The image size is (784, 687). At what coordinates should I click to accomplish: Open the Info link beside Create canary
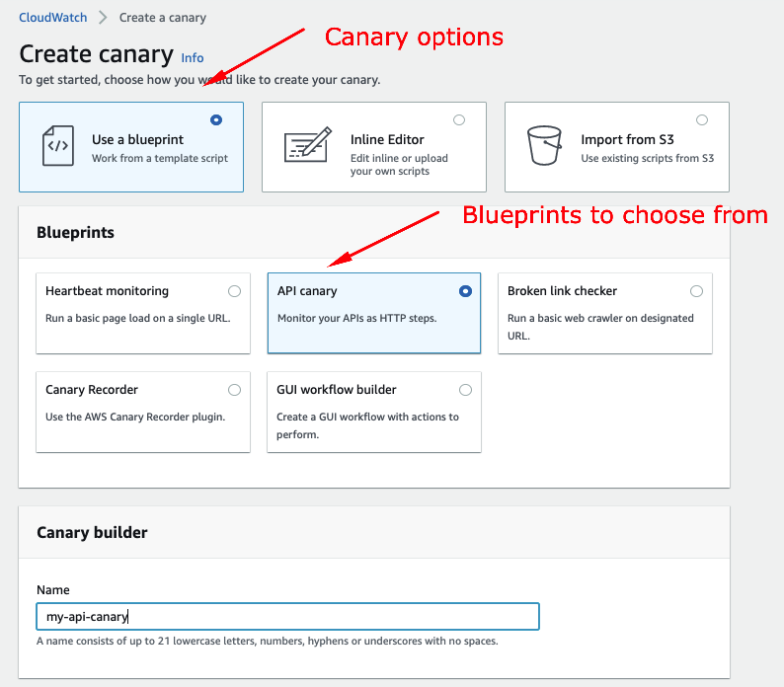pyautogui.click(x=192, y=58)
